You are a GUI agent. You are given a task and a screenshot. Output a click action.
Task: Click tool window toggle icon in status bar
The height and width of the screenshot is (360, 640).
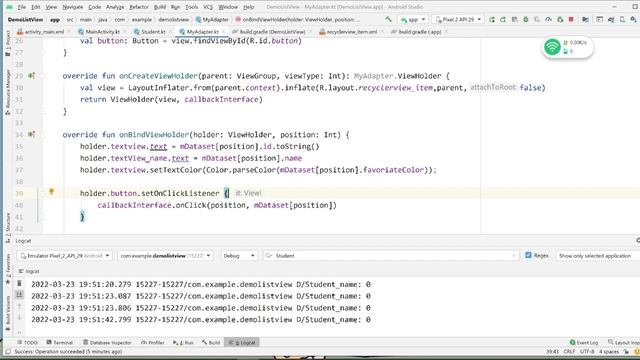coord(8,351)
